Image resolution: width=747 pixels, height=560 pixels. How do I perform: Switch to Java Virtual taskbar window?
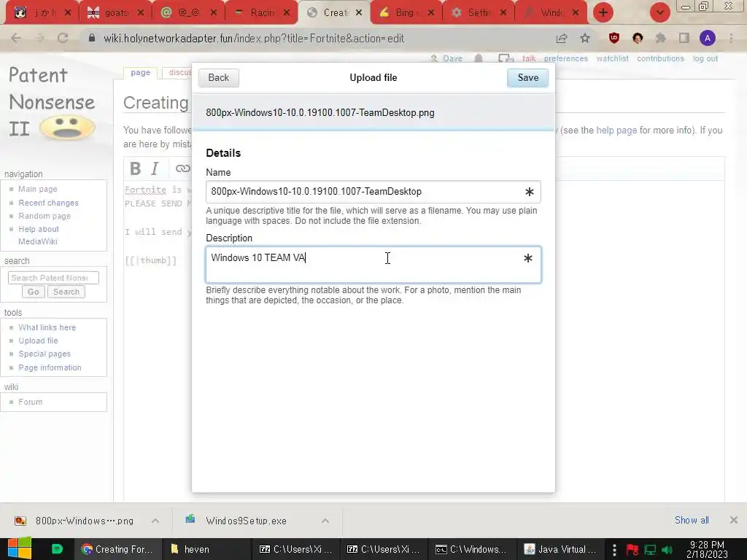560,549
